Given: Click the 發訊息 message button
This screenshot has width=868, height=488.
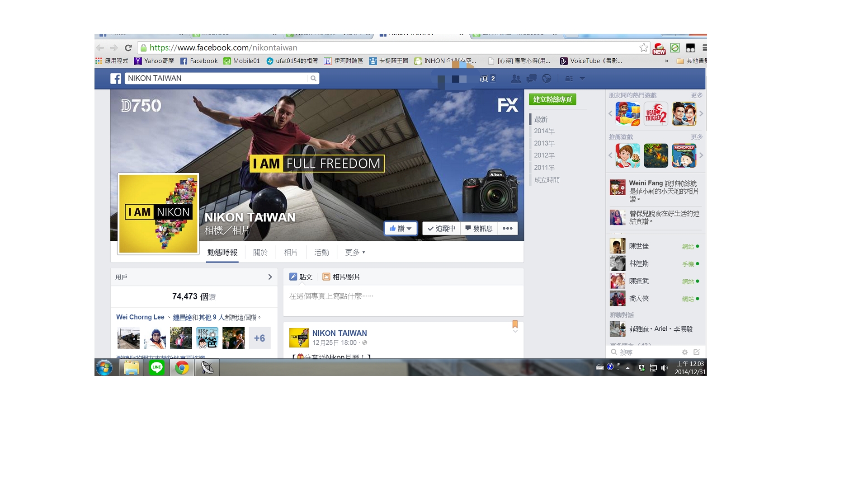Looking at the screenshot, I should (x=479, y=229).
